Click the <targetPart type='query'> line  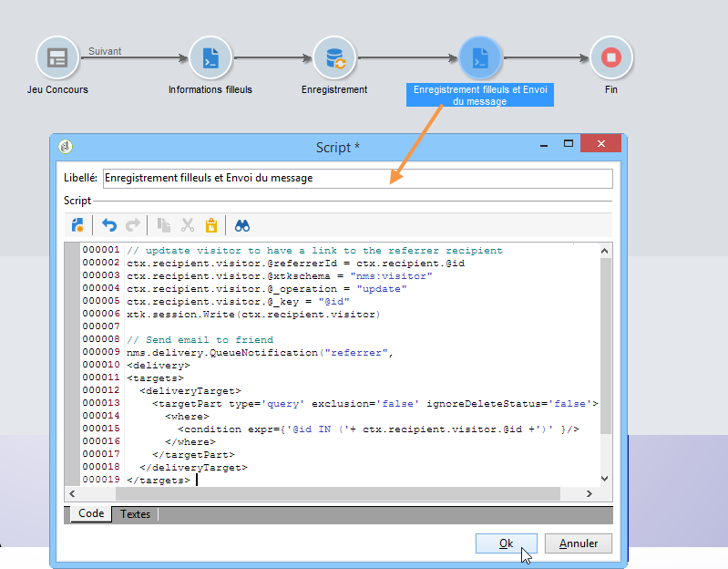(x=375, y=404)
